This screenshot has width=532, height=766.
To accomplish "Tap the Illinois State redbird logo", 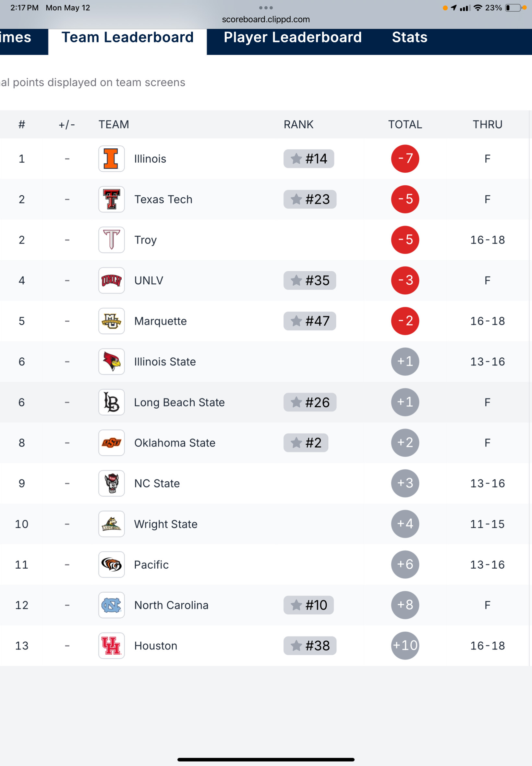I will (x=111, y=362).
